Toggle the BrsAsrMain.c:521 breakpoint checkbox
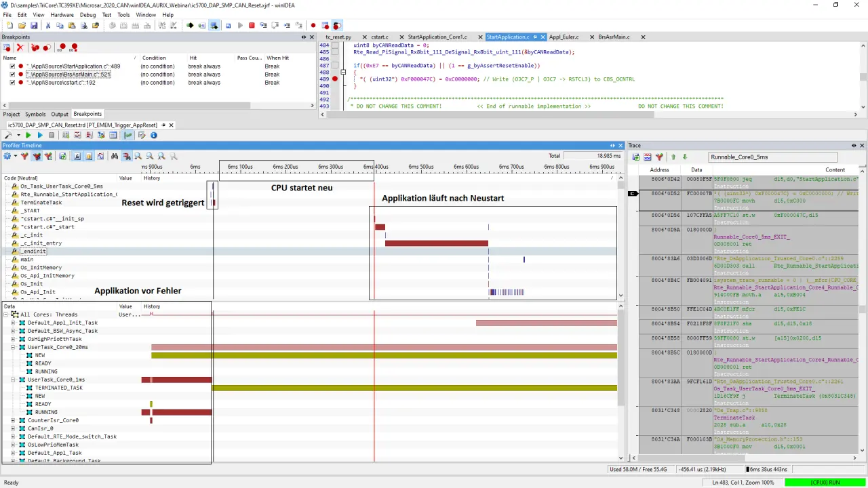868x488 pixels. [12, 75]
